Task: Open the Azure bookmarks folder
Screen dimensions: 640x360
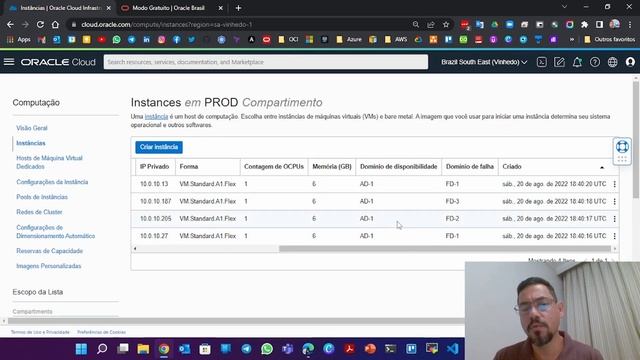Action: click(x=349, y=40)
